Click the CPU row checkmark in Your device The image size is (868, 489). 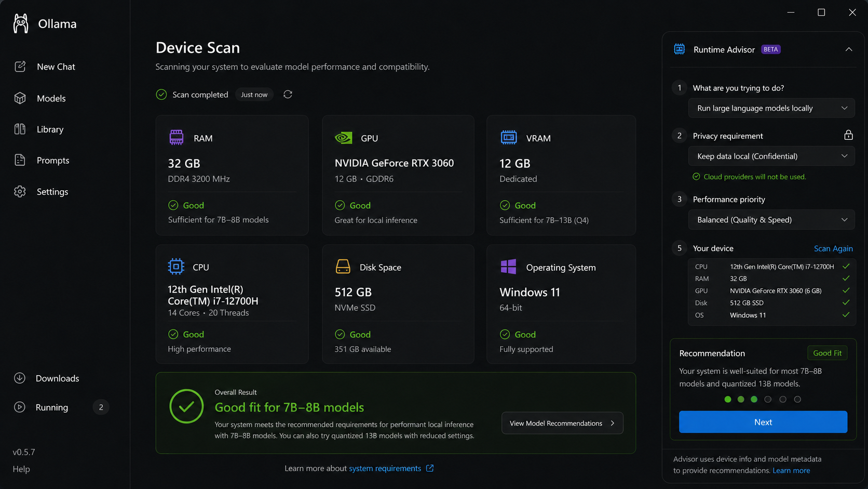tap(846, 267)
